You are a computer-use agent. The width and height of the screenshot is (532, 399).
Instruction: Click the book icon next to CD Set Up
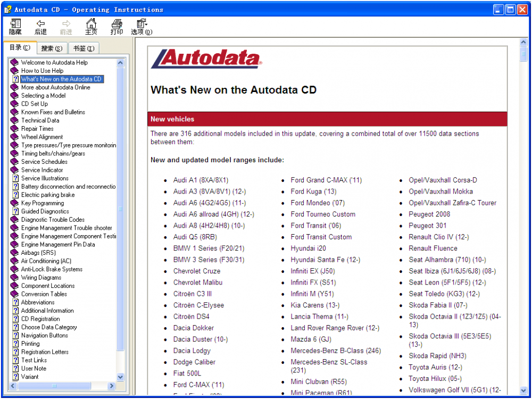click(14, 104)
